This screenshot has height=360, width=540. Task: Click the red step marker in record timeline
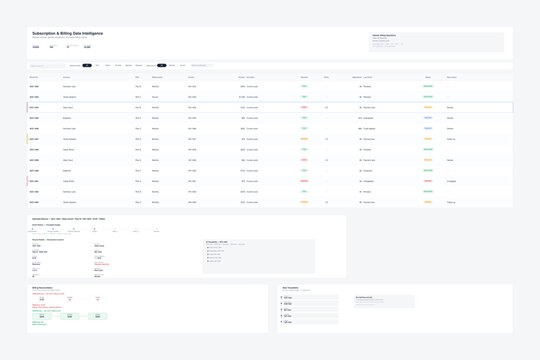[94, 229]
